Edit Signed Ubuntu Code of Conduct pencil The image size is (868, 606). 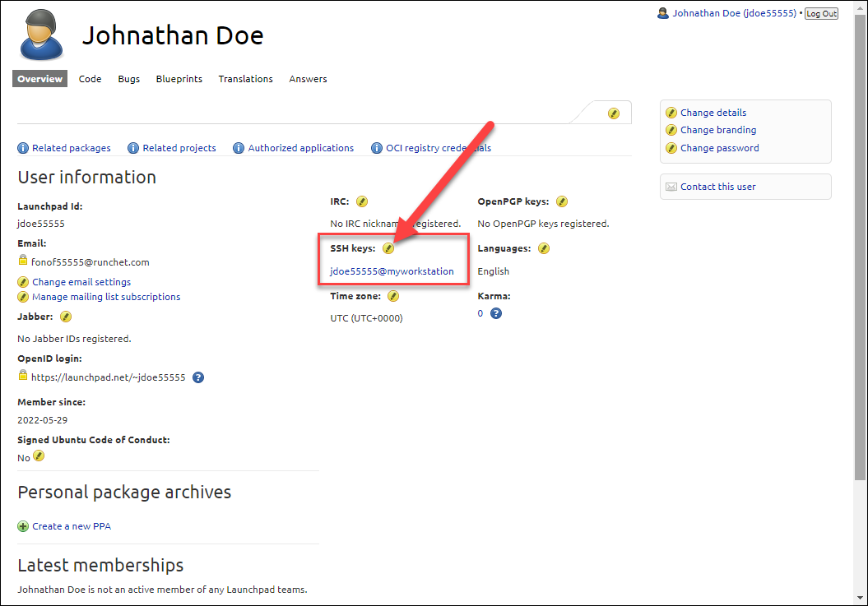39,456
